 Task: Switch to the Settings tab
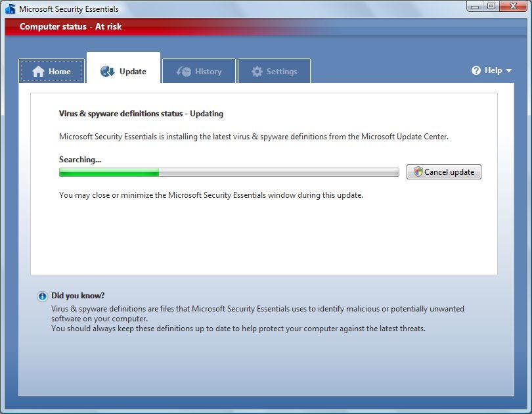[273, 71]
